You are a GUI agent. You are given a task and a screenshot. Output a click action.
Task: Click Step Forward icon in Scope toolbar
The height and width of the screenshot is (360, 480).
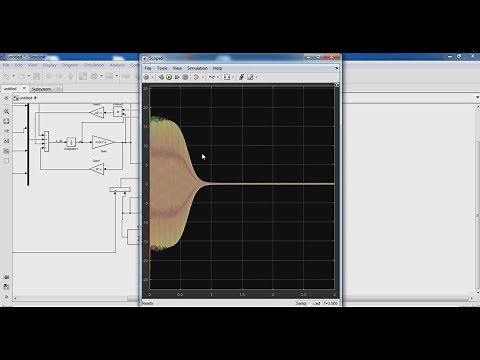point(177,77)
